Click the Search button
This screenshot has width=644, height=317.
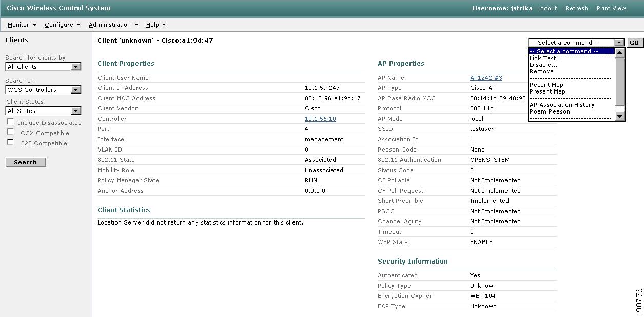26,162
